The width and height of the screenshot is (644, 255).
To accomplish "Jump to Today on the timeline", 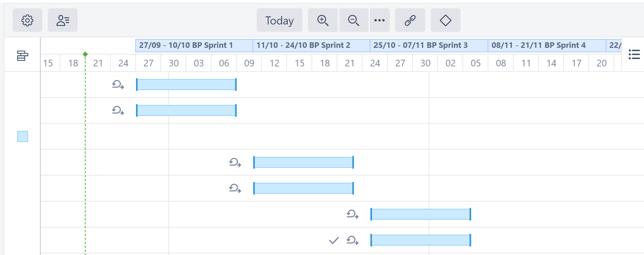I will 279,20.
